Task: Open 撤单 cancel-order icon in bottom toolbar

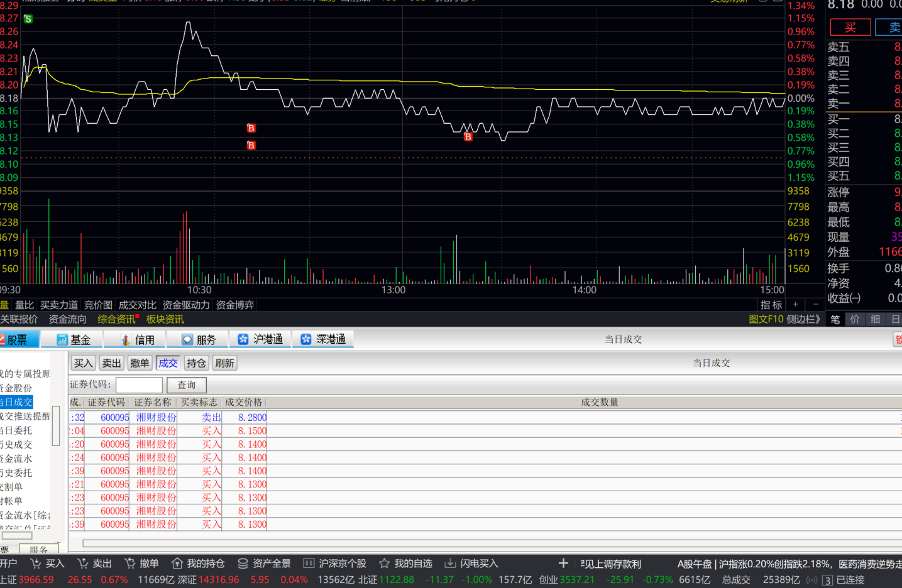Action: 129,563
